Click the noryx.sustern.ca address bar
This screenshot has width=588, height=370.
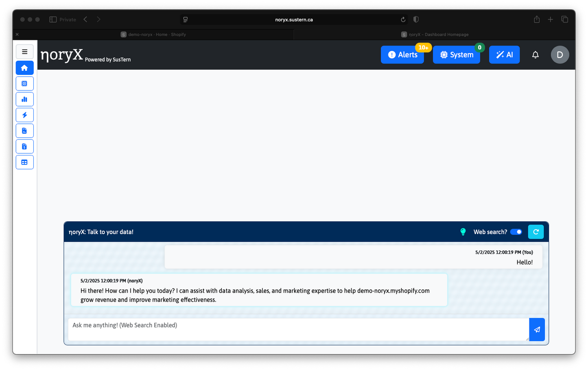pos(294,20)
